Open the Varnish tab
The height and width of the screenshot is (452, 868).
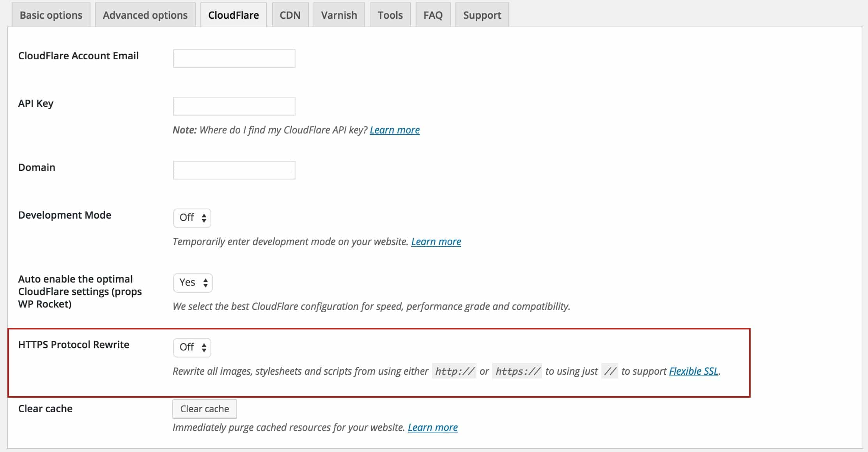click(x=338, y=15)
